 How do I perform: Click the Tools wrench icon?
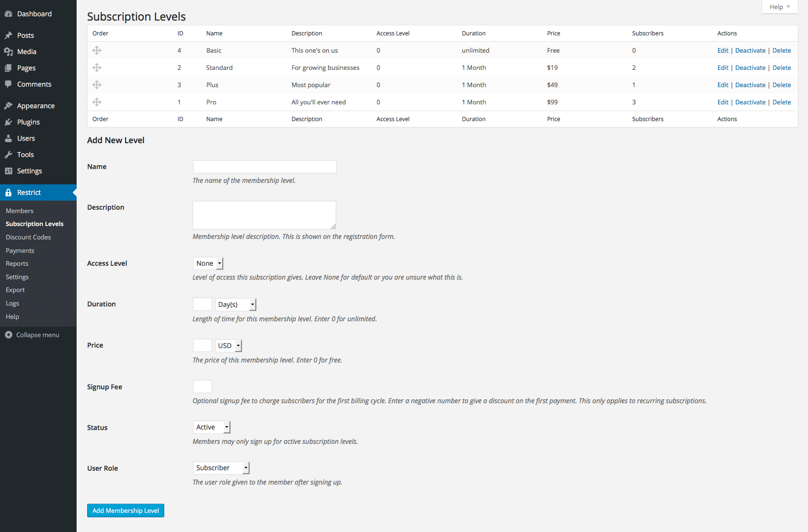(9, 155)
